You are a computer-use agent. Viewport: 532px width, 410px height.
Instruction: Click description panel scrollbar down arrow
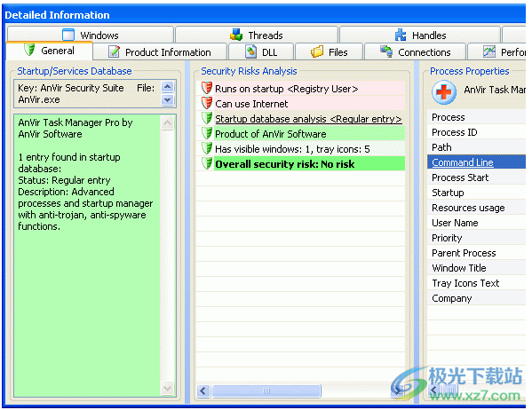(167, 388)
